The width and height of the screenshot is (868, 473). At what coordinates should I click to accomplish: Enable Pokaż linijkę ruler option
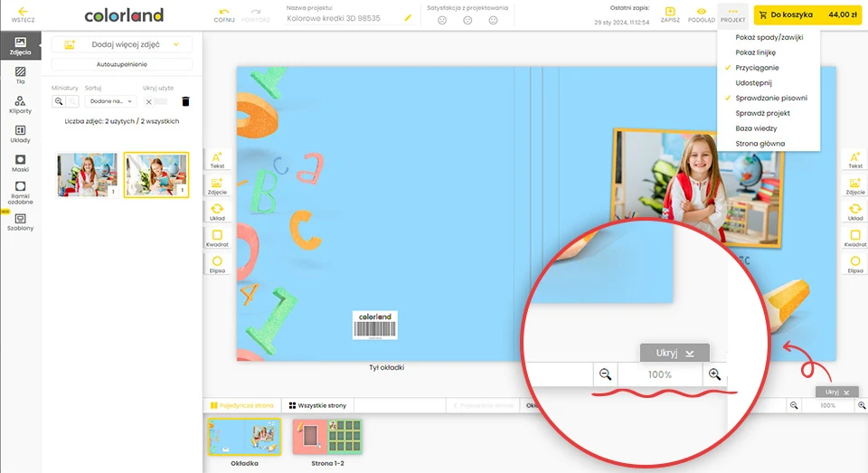tap(755, 52)
